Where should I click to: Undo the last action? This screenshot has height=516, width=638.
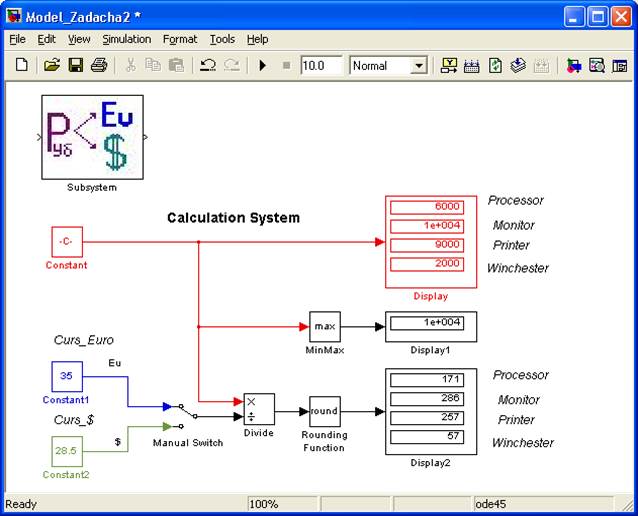pos(208,65)
